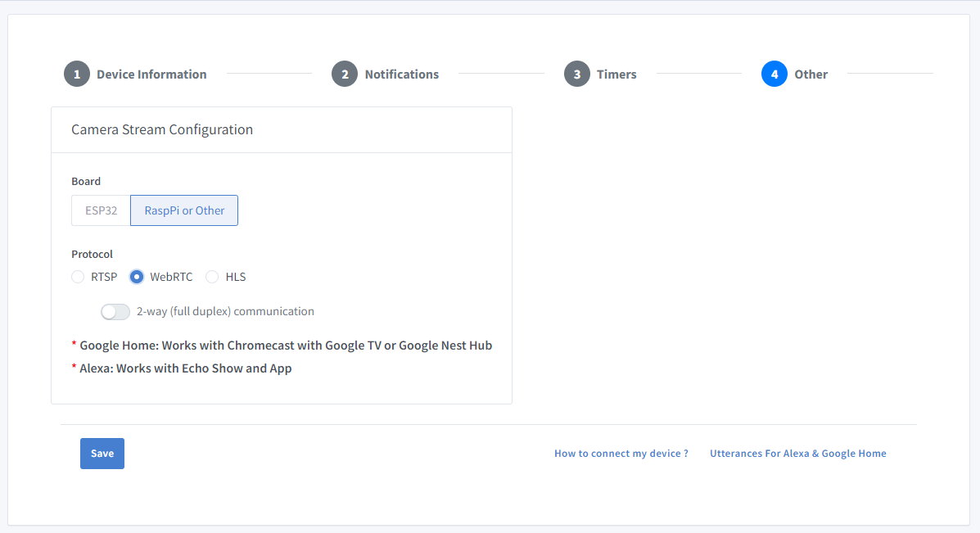Select the WebRTC protocol radio button

click(x=137, y=277)
